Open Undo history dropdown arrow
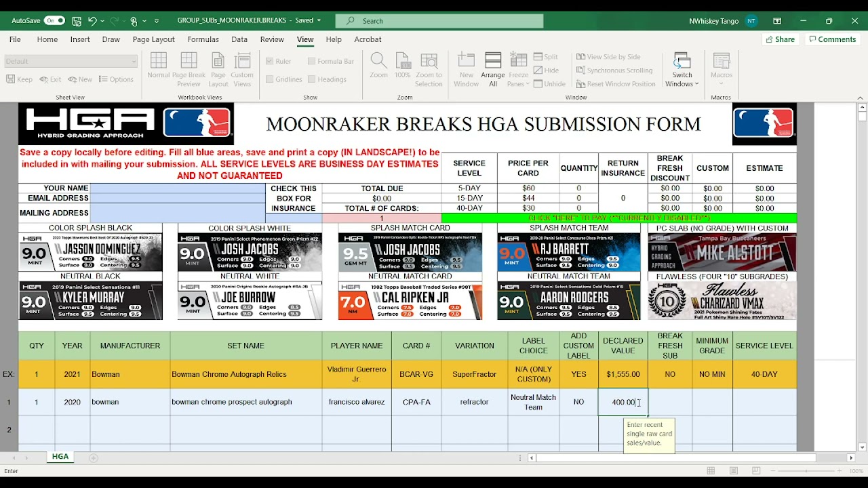The width and height of the screenshot is (868, 488). coord(102,21)
